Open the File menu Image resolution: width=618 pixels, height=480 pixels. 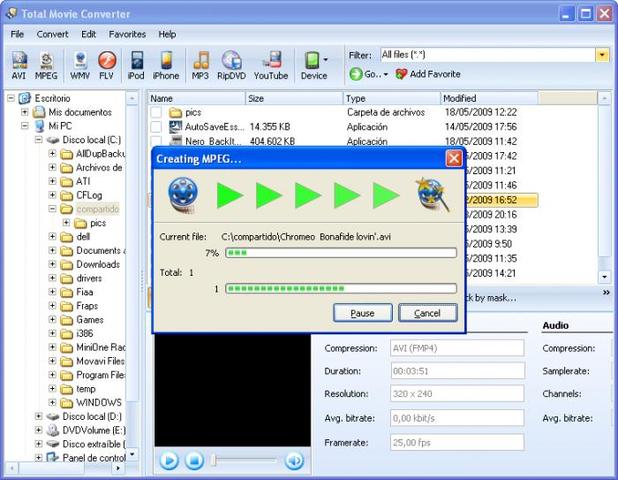17,34
